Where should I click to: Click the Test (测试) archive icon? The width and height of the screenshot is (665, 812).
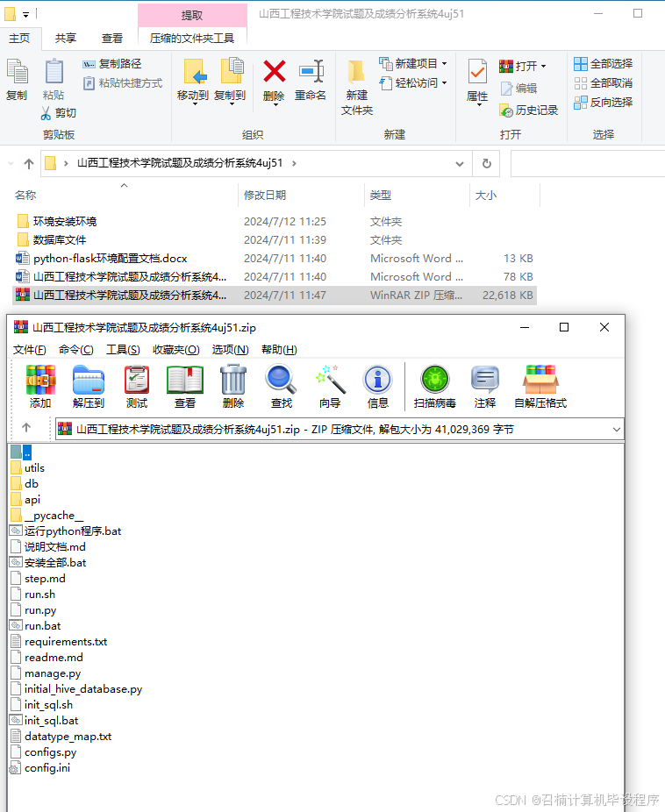(x=137, y=387)
